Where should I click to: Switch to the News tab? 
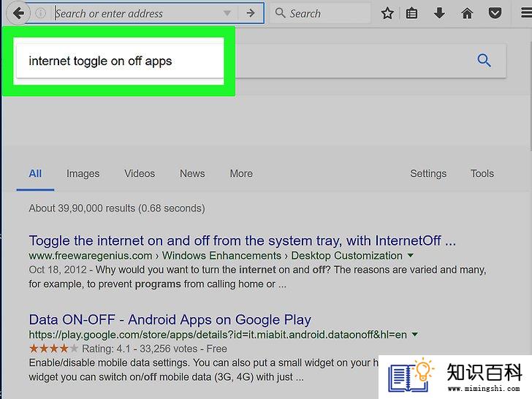[192, 173]
